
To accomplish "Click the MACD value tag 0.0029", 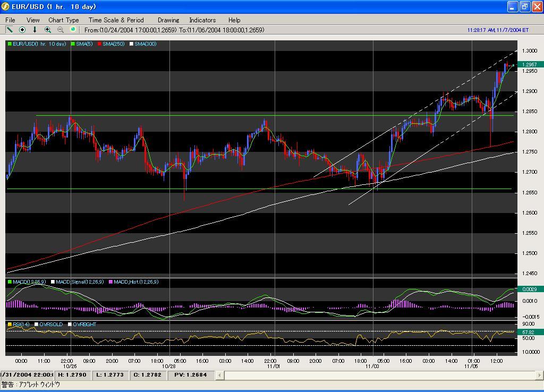I will pyautogui.click(x=530, y=289).
